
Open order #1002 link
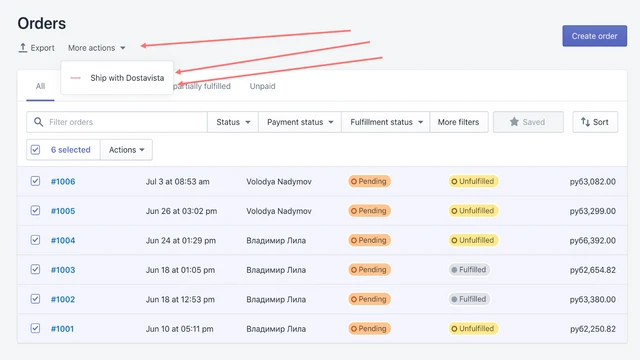pyautogui.click(x=63, y=299)
